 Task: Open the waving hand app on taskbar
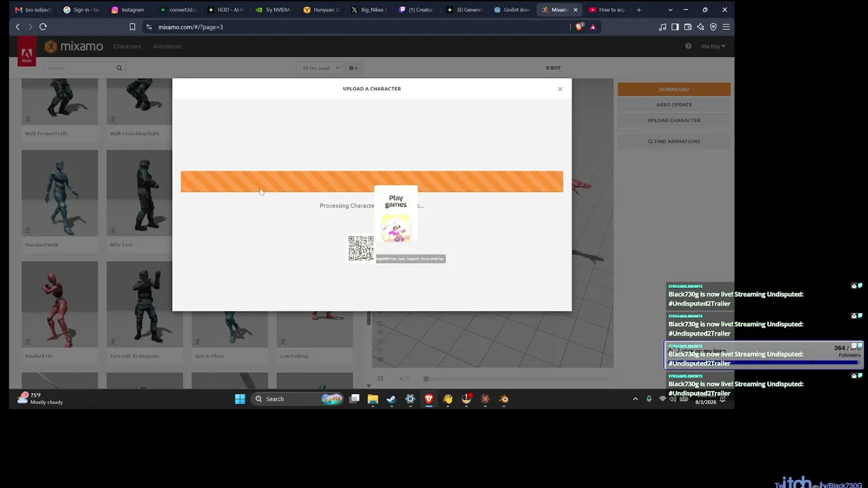(448, 399)
